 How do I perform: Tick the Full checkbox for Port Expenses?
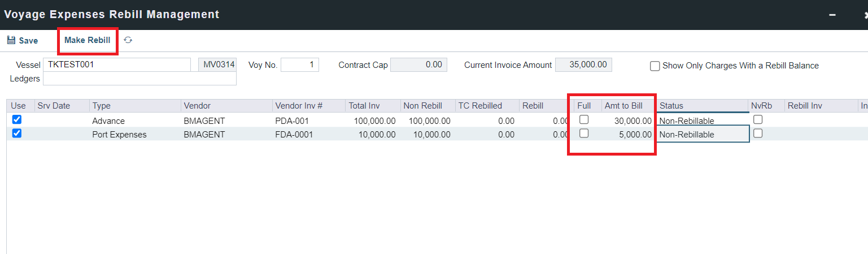pyautogui.click(x=584, y=133)
